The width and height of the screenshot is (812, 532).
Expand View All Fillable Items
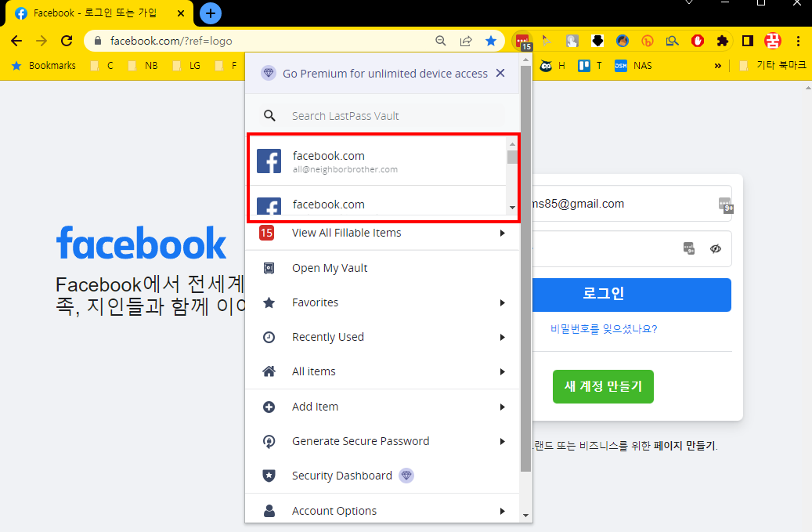click(x=382, y=233)
